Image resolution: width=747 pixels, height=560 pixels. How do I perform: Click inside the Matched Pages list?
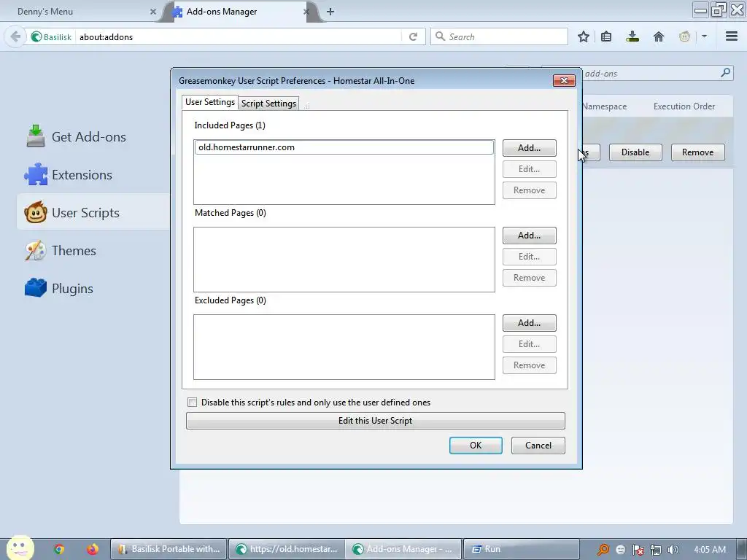coord(344,260)
